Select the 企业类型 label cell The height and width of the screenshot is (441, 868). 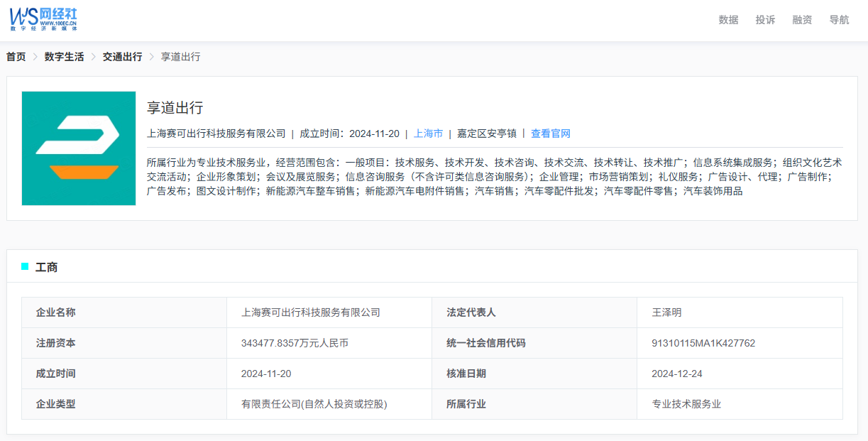coord(124,404)
